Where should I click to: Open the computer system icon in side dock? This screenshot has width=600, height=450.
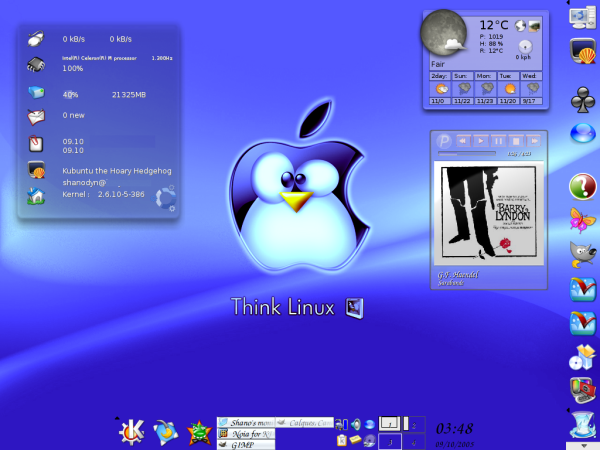(582, 18)
